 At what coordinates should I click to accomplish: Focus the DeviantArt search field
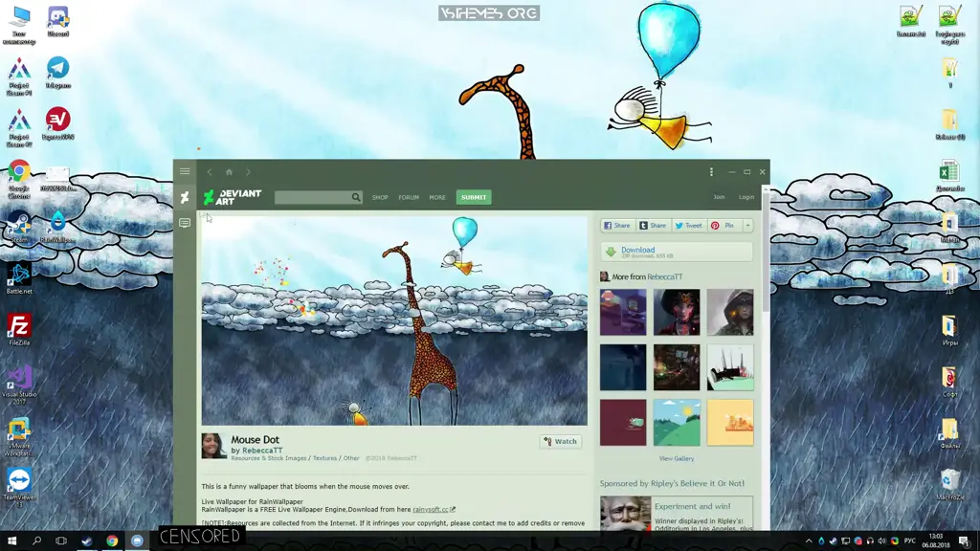tap(312, 197)
